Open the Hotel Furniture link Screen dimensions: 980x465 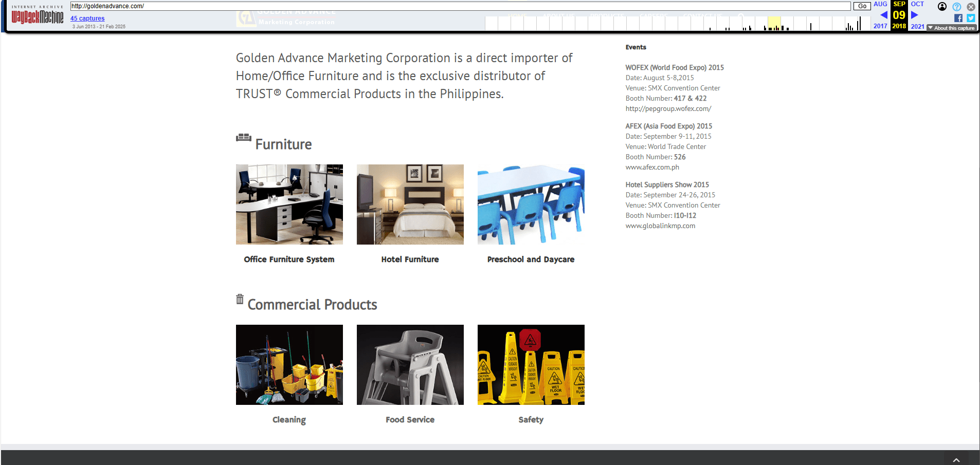click(410, 259)
